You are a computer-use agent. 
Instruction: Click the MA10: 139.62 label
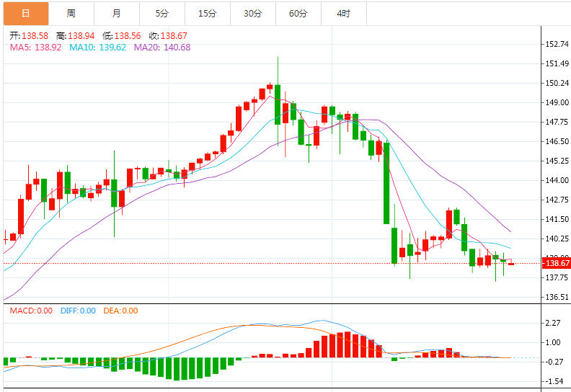(97, 48)
